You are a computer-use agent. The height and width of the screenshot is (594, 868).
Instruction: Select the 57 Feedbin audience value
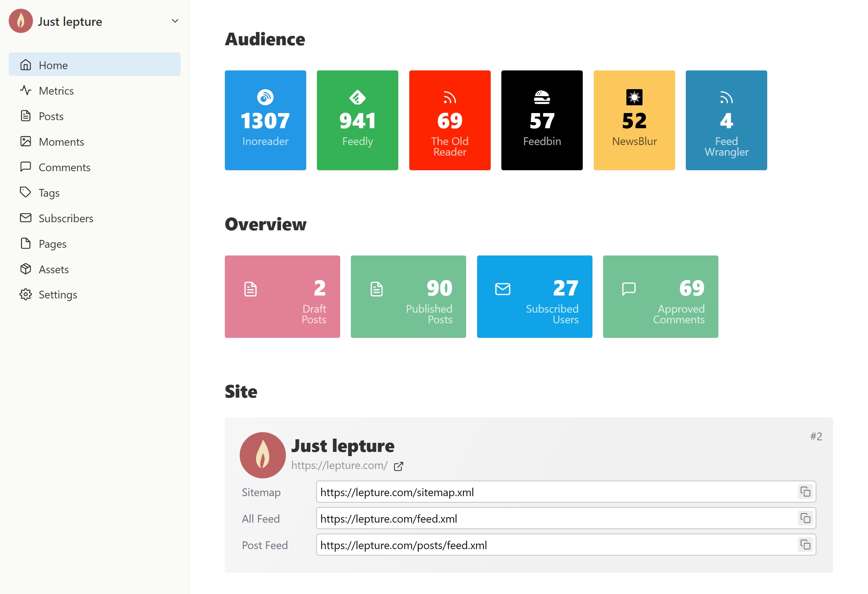[542, 121]
